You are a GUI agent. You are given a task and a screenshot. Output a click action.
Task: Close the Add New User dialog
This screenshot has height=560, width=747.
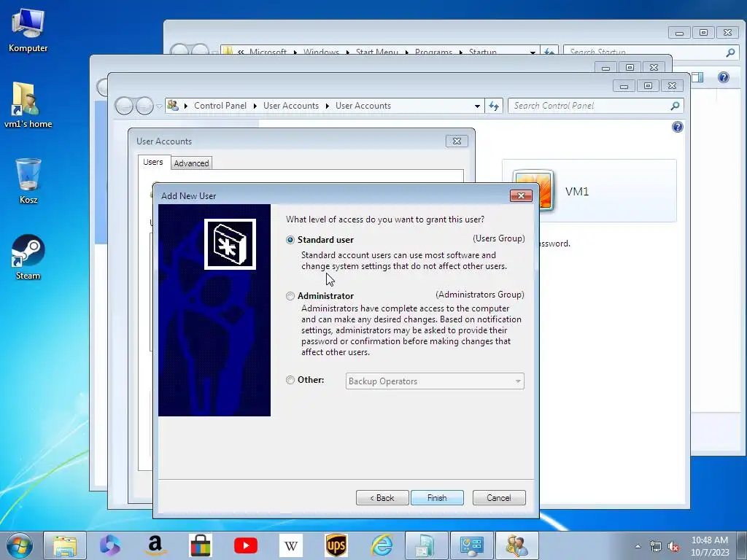(x=521, y=195)
